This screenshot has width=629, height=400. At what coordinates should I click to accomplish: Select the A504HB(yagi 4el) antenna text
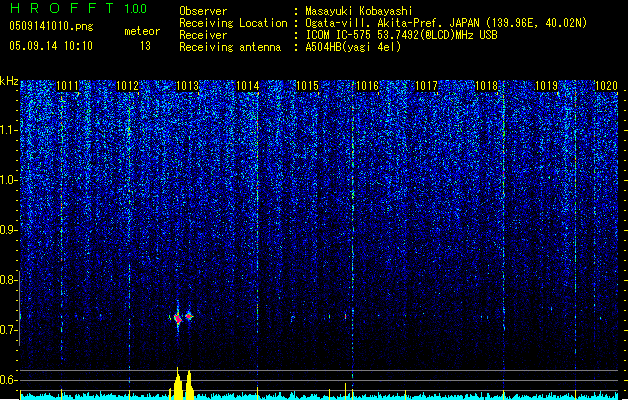point(353,47)
